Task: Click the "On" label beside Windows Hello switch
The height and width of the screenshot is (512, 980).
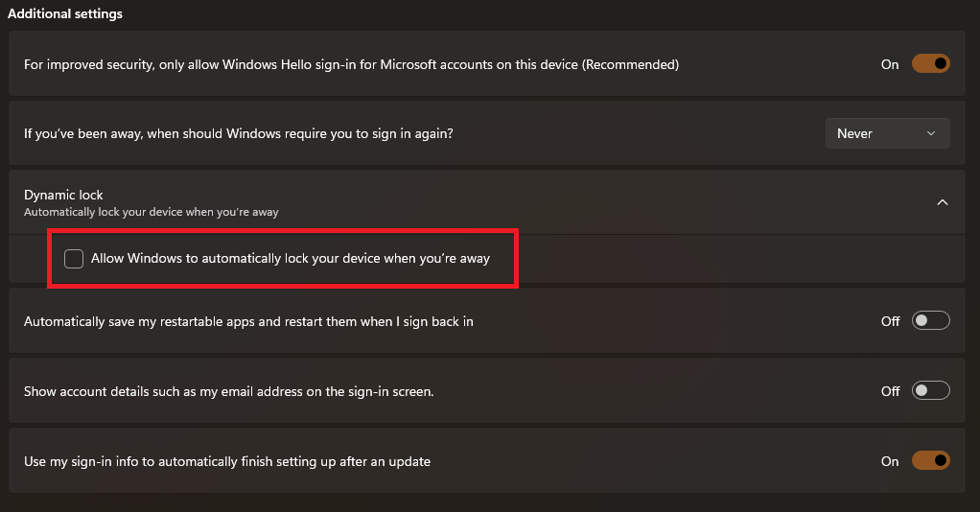Action: click(x=890, y=64)
